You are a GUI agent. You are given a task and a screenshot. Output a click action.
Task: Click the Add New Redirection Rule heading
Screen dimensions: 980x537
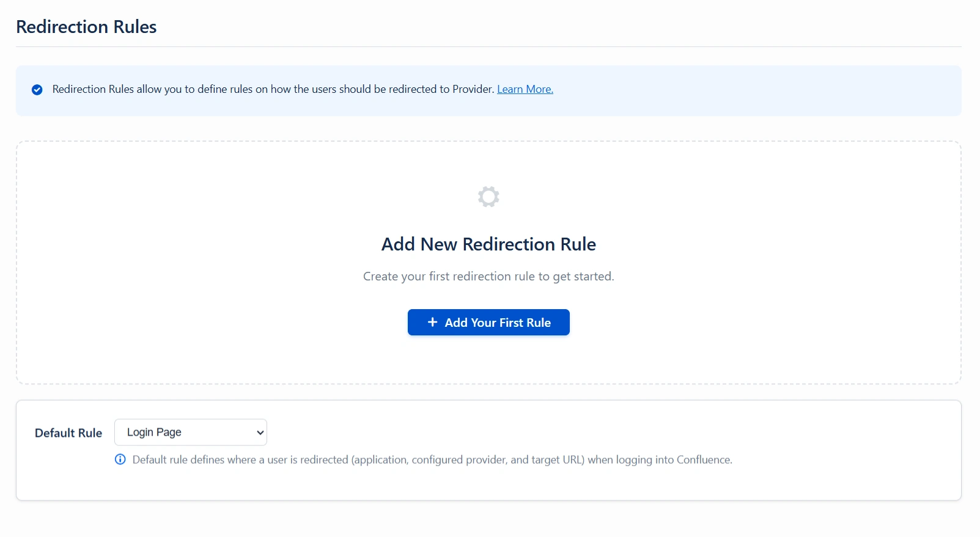coord(488,244)
